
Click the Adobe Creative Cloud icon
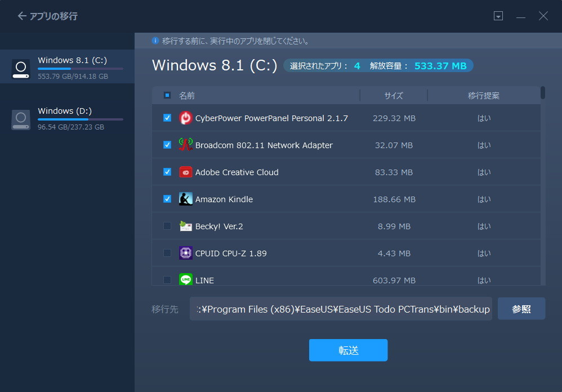point(186,172)
